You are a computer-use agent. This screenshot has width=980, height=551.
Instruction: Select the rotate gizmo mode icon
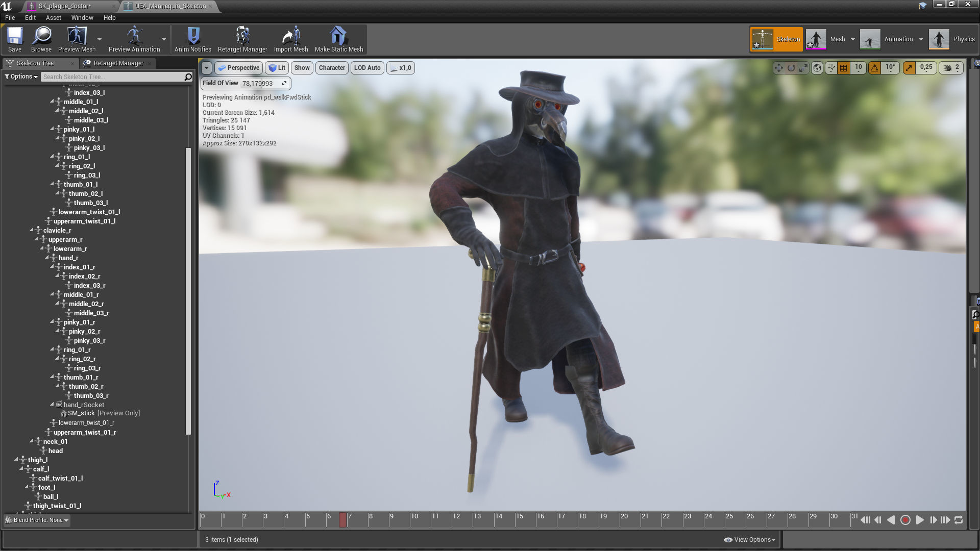791,68
